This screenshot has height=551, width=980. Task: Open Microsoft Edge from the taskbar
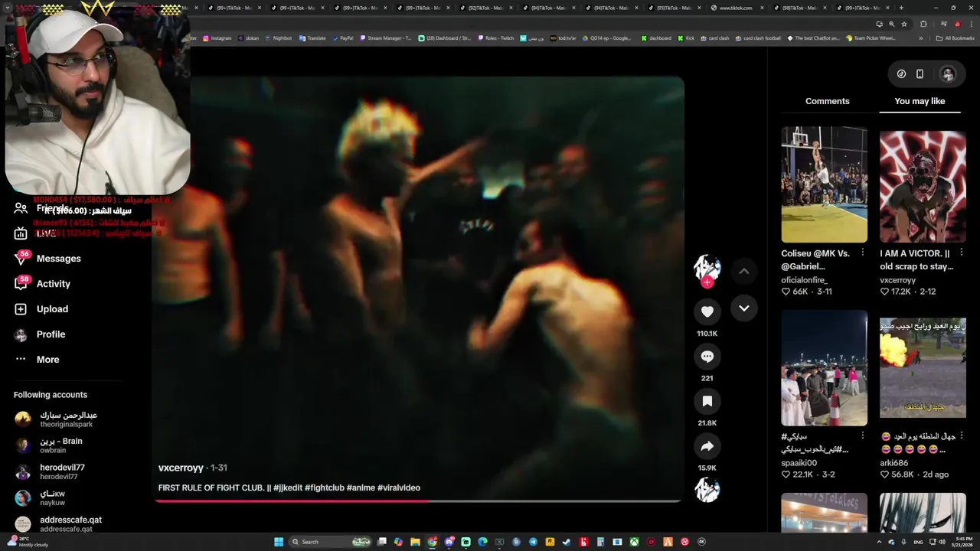click(x=482, y=542)
